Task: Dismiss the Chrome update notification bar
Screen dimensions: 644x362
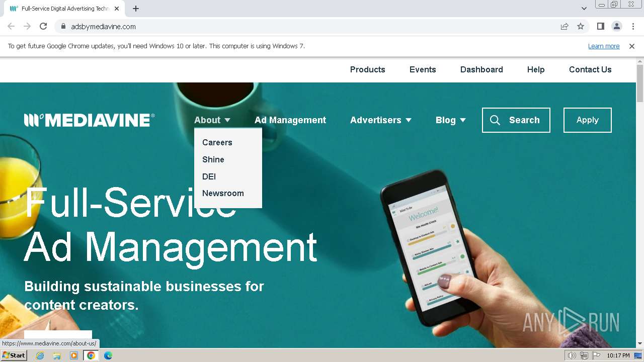Action: pos(632,46)
